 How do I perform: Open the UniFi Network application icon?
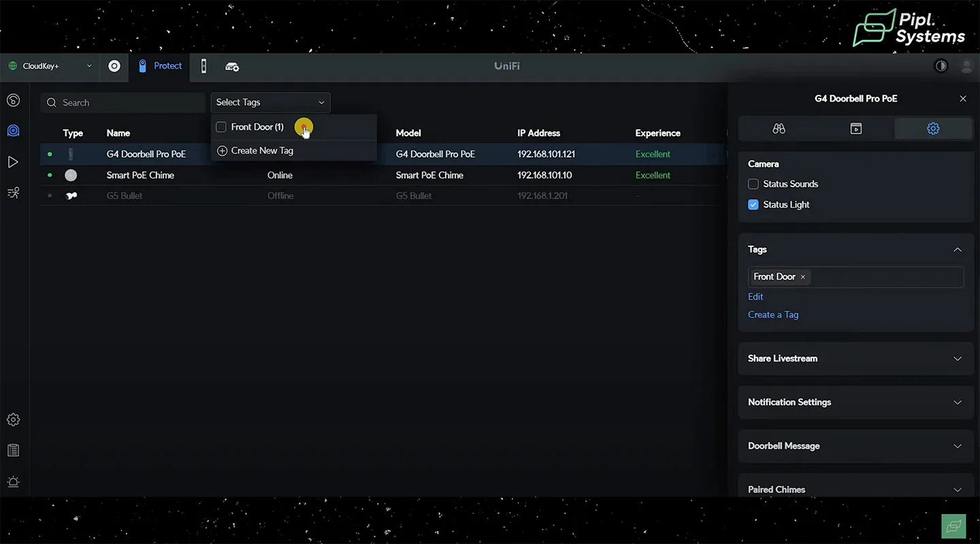(114, 66)
